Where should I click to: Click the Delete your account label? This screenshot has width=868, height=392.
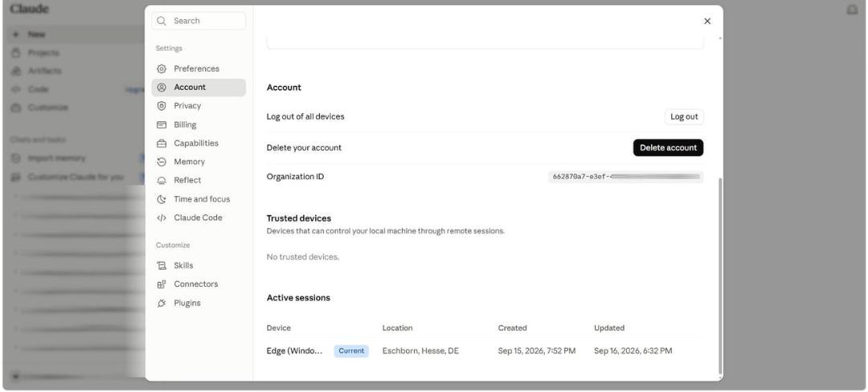pos(304,148)
